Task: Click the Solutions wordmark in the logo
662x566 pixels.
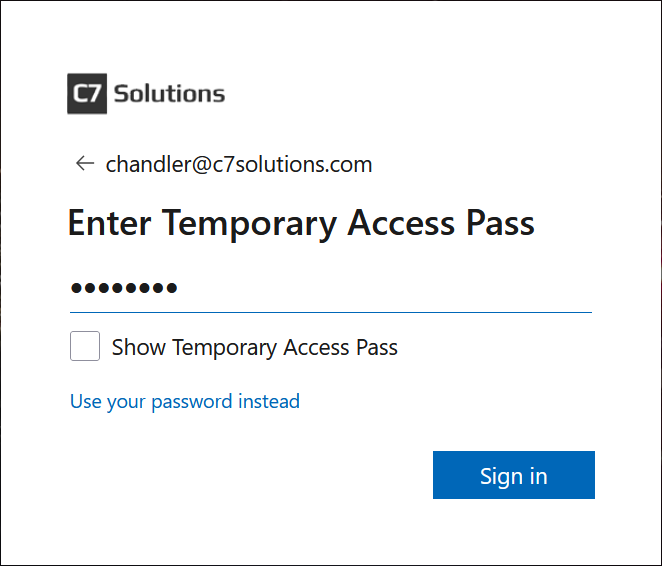Action: pyautogui.click(x=169, y=94)
